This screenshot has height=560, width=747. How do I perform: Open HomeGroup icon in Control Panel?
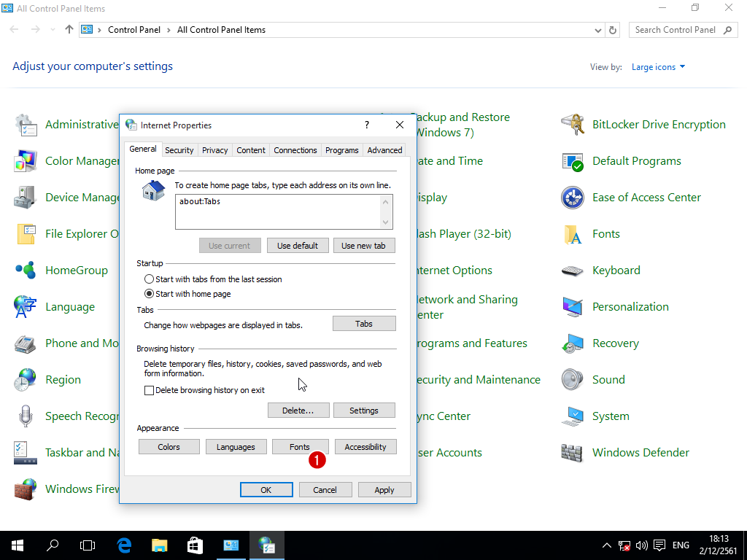(x=26, y=271)
